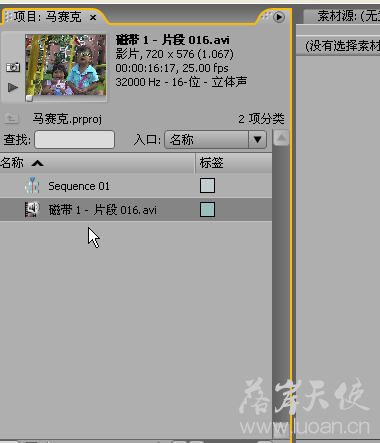Switch to the 素材源 tab
380x443 pixels.
(348, 16)
